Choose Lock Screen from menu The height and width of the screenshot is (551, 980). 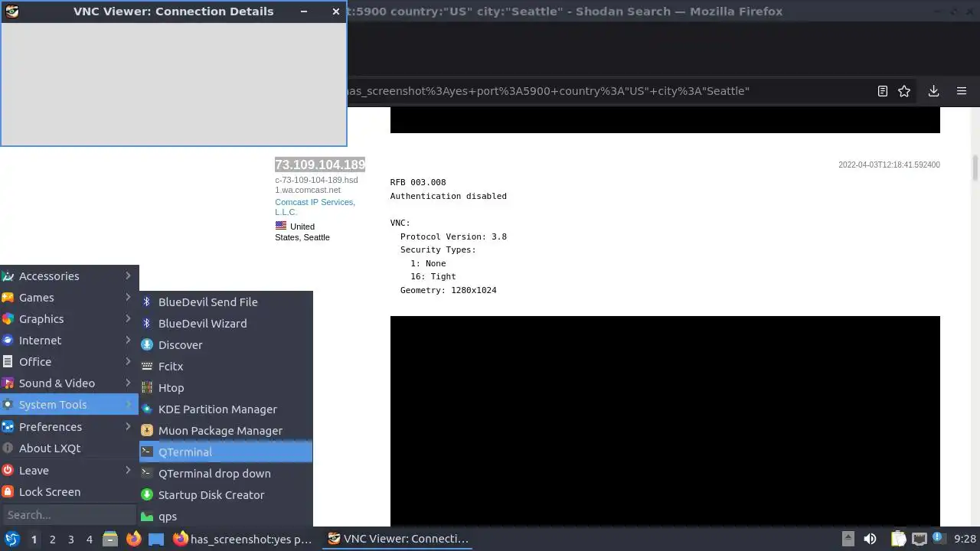coord(69,492)
